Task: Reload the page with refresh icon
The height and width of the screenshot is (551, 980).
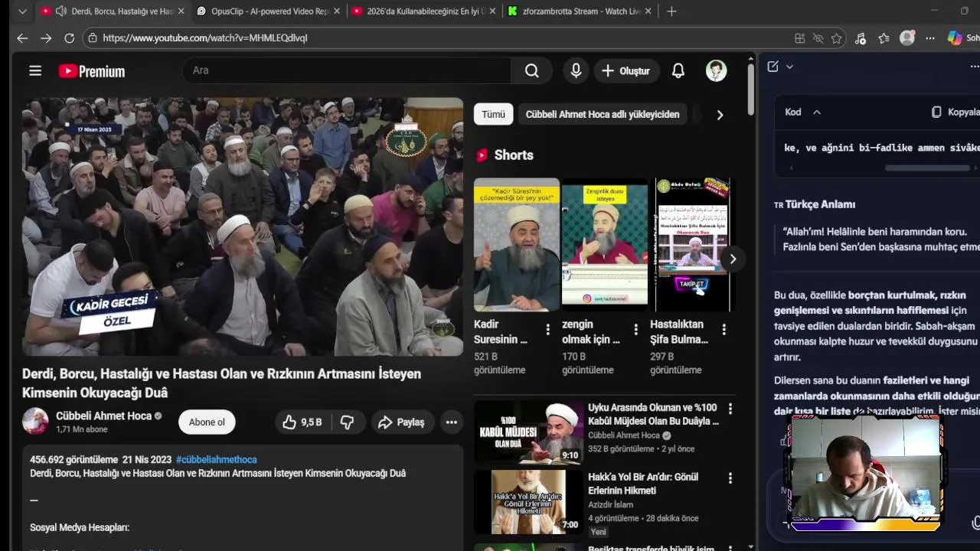Action: click(69, 37)
